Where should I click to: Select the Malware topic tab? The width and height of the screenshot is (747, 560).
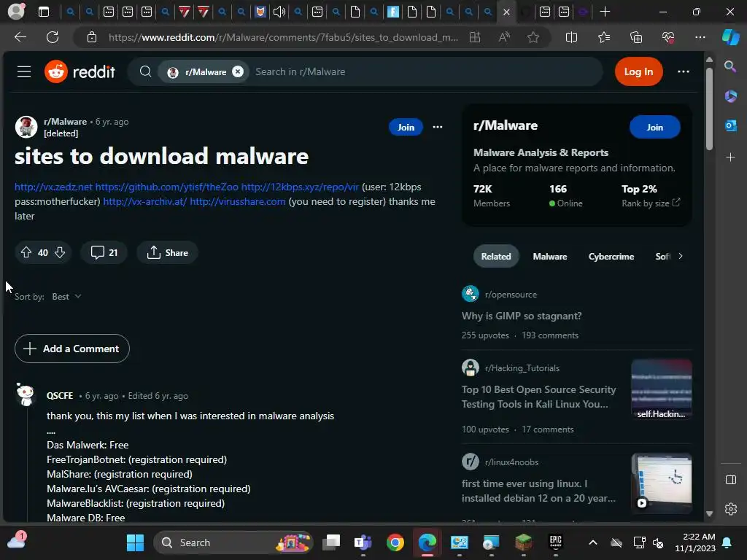(550, 256)
